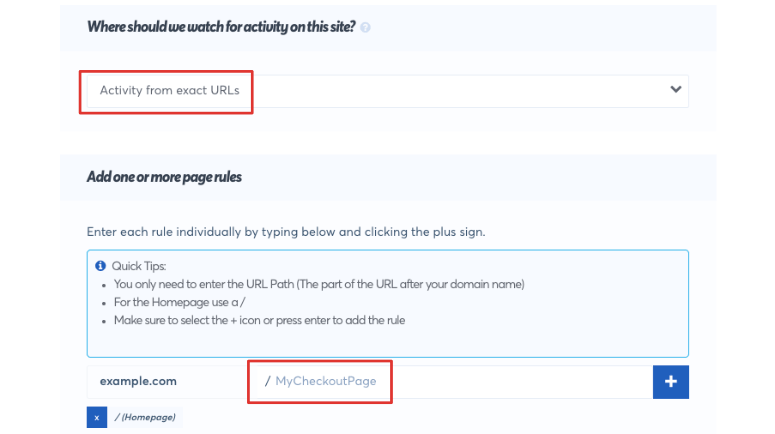
Task: Click the tip "For the Homepage use a /"
Action: tap(179, 302)
